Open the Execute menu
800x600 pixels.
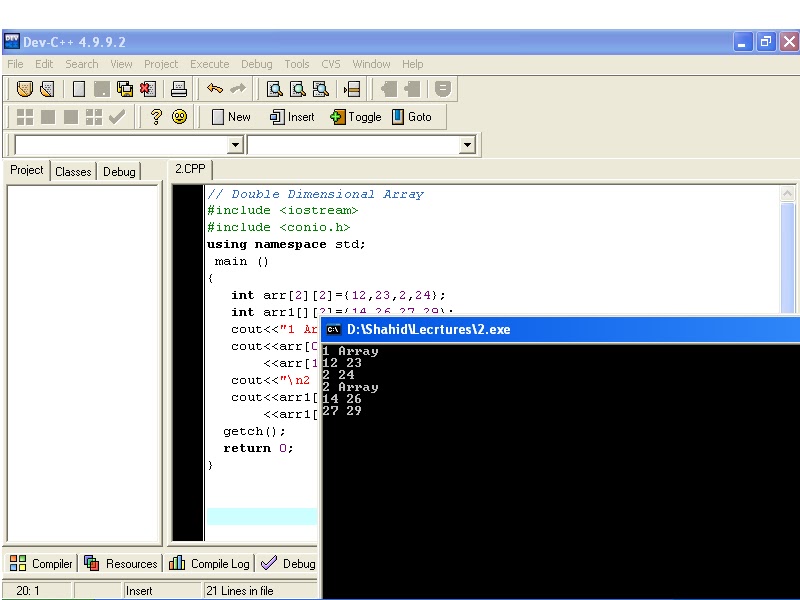coord(209,63)
